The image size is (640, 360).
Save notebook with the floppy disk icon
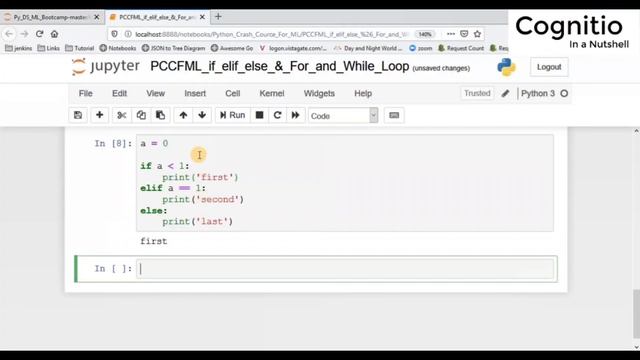[x=78, y=115]
